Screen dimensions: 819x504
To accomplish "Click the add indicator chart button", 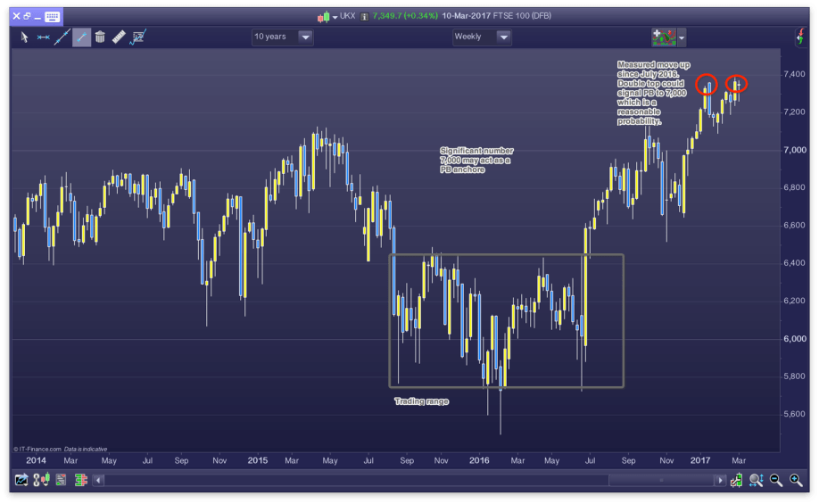I will 663,37.
